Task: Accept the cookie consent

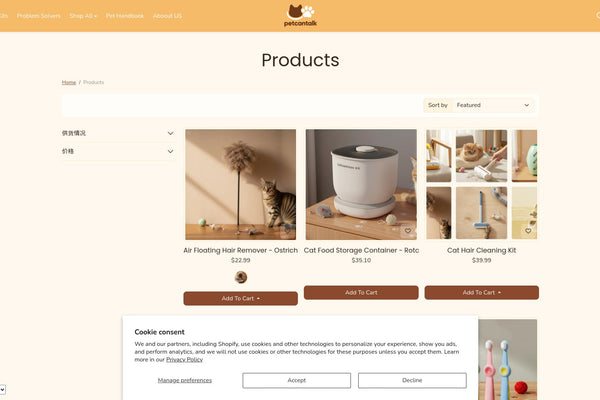Action: 297,380
